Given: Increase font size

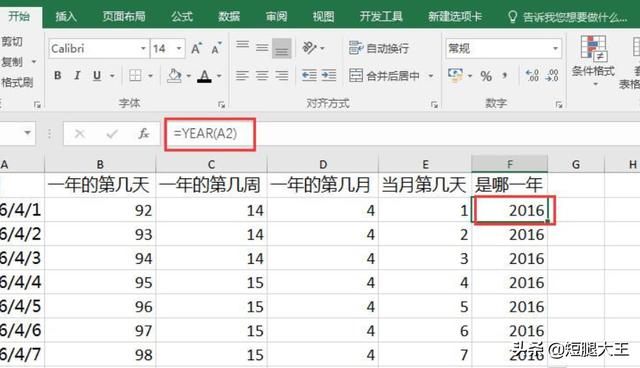Looking at the screenshot, I should click(x=196, y=49).
